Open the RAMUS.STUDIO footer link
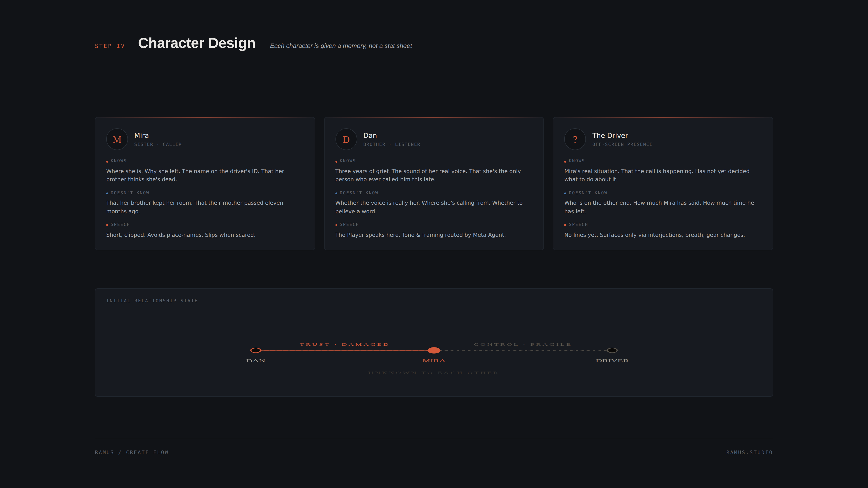Image resolution: width=868 pixels, height=488 pixels. [749, 452]
